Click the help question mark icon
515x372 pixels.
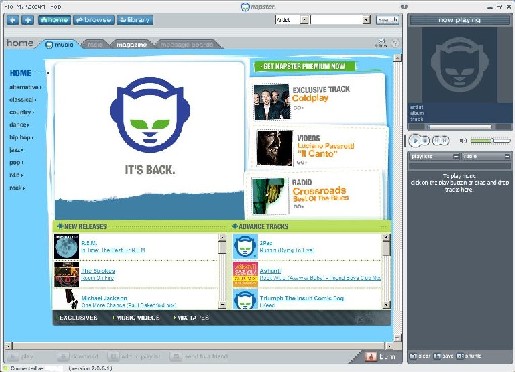click(x=395, y=43)
